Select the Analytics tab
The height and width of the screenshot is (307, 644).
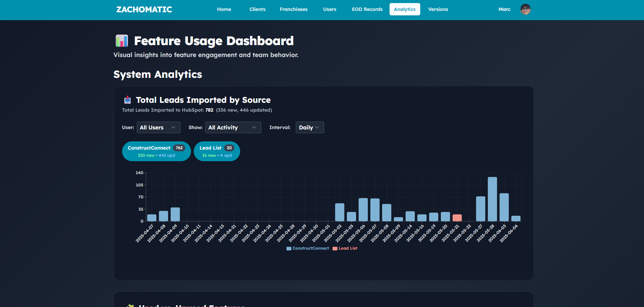405,9
